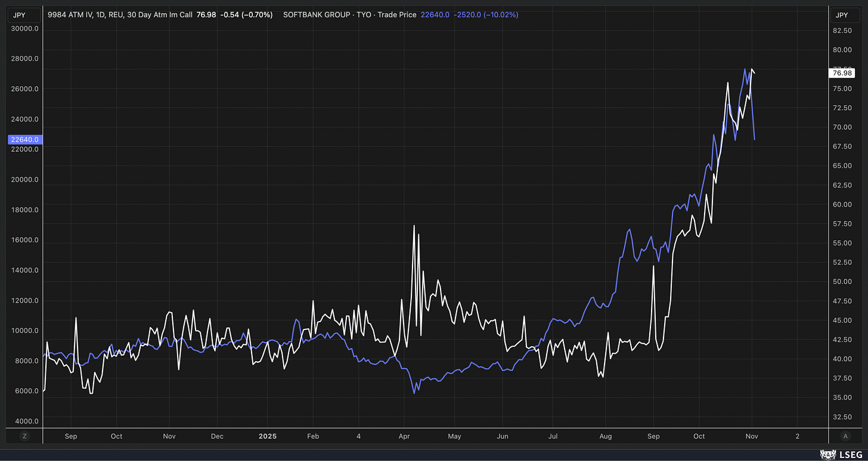The image size is (868, 461).
Task: Select the 9984 ATM IV series legend
Action: pyautogui.click(x=120, y=14)
